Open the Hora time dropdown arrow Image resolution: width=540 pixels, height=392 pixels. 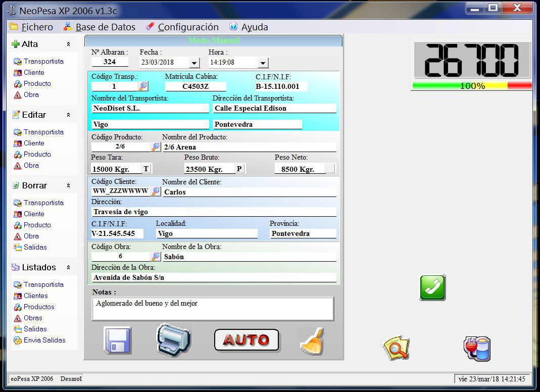point(263,63)
